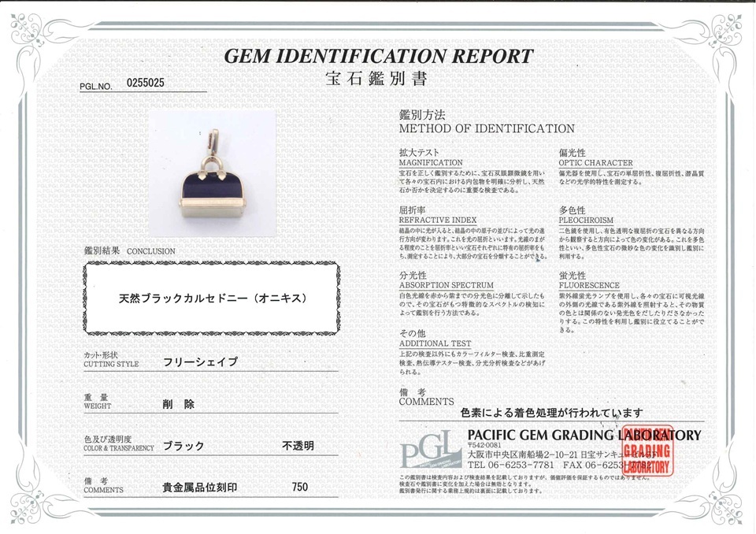
Task: Click the Osaka address line
Action: [x=561, y=454]
